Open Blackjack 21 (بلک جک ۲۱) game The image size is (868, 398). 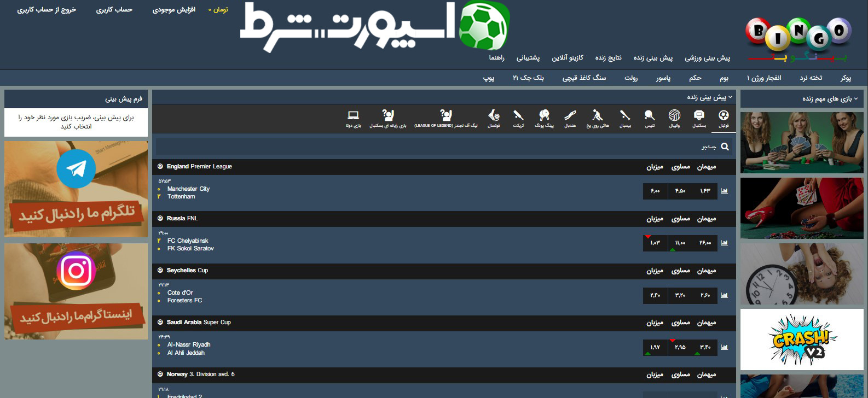point(528,78)
